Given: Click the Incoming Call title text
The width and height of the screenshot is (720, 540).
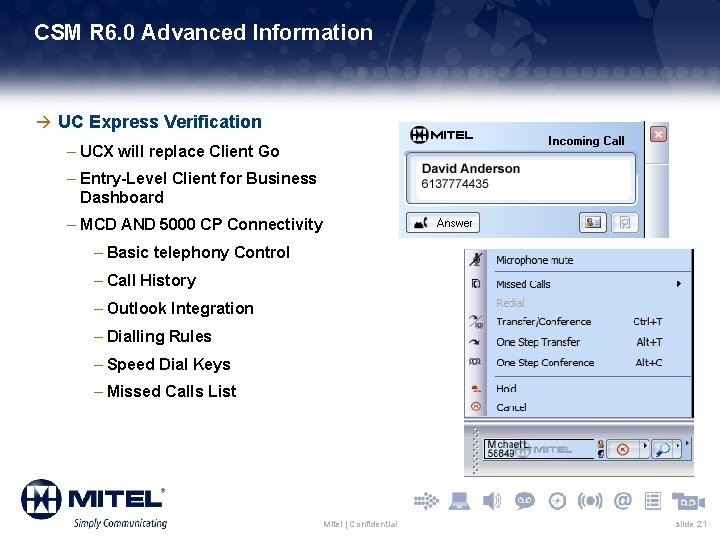Looking at the screenshot, I should [586, 141].
